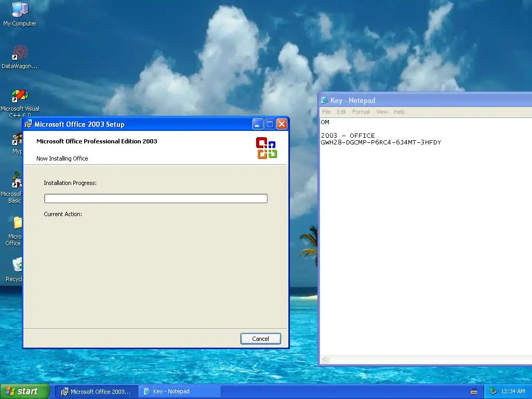
Task: Click the Setup window title bar icon
Action: pos(29,124)
